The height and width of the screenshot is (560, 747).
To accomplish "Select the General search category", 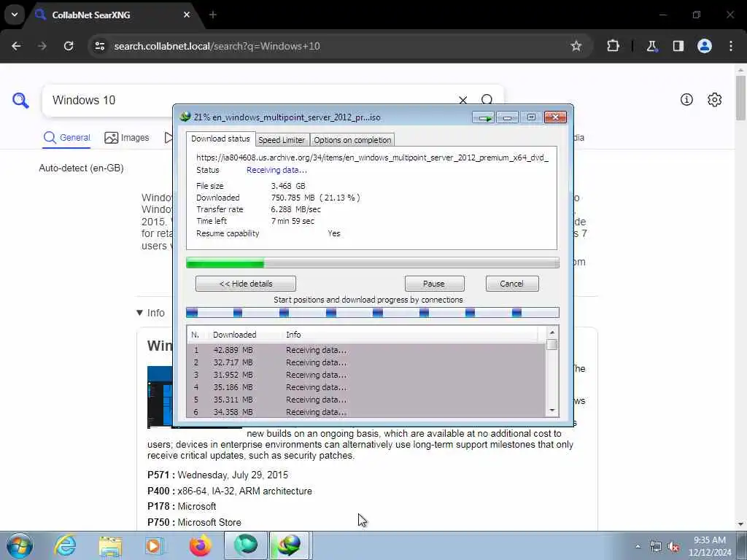I will [x=66, y=138].
